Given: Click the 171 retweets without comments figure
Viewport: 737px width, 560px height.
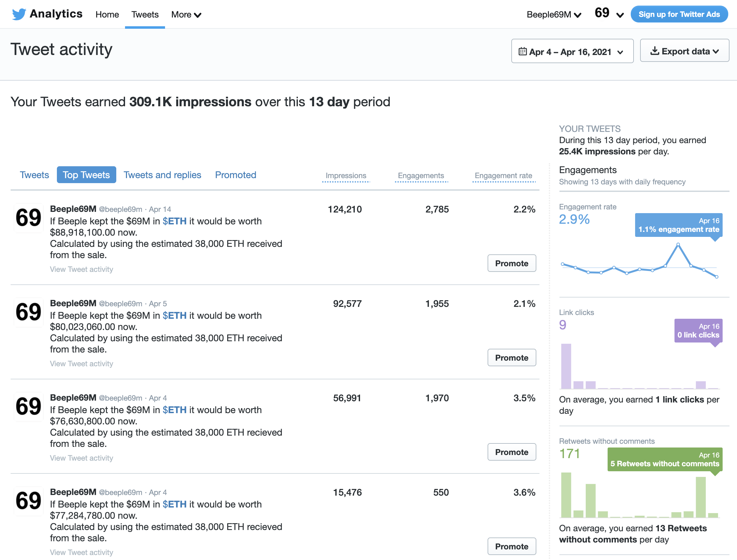Looking at the screenshot, I should coord(569,454).
